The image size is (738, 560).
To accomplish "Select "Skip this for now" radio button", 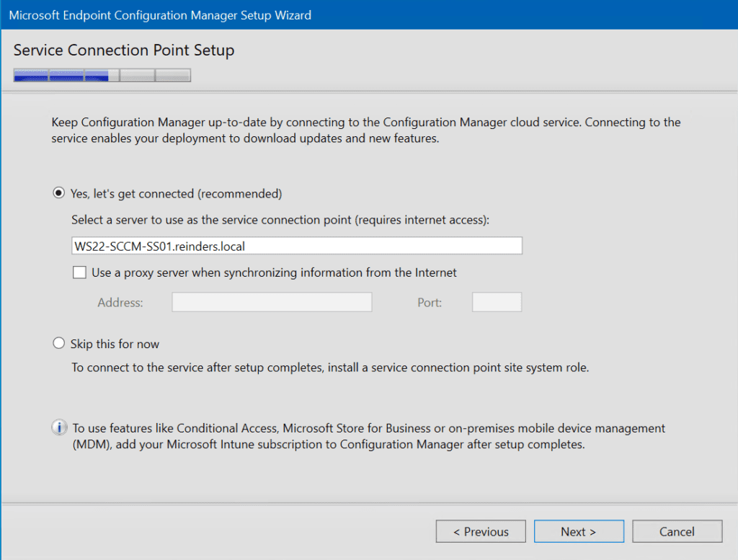I will 58,344.
